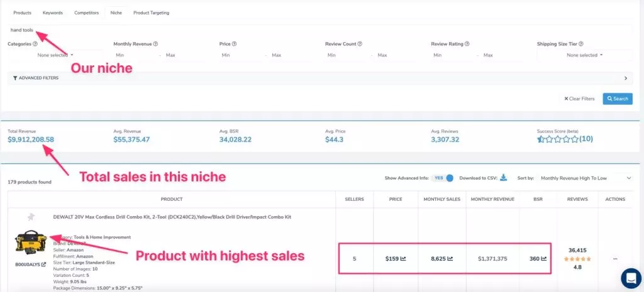Click the Monthly Revenue column header
This screenshot has height=292, width=644.
point(492,199)
